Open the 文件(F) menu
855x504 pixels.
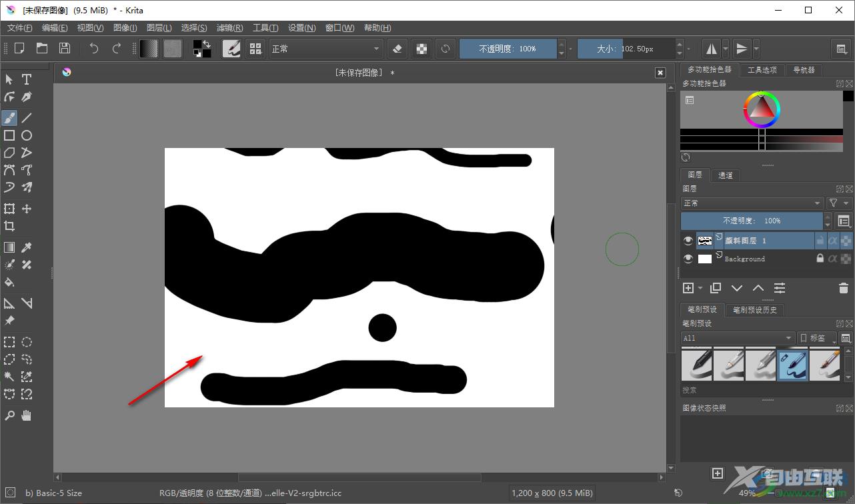19,28
